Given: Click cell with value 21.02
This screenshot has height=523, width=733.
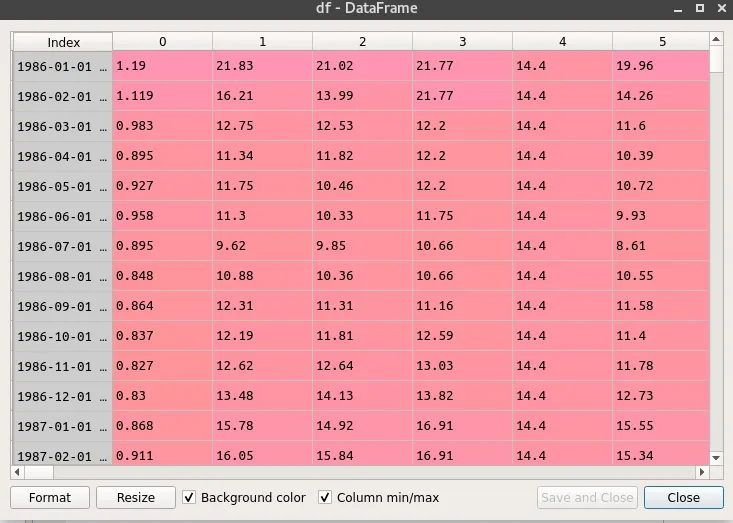Looking at the screenshot, I should (362, 66).
